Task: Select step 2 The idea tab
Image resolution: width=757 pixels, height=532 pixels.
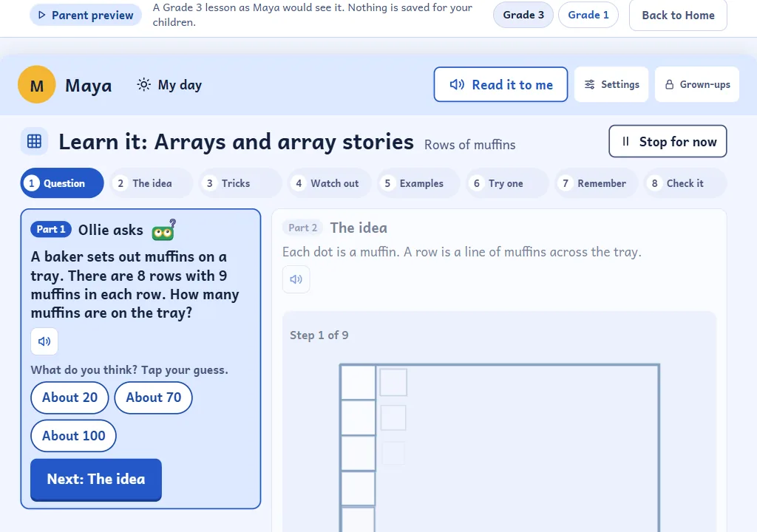Action: pos(151,183)
